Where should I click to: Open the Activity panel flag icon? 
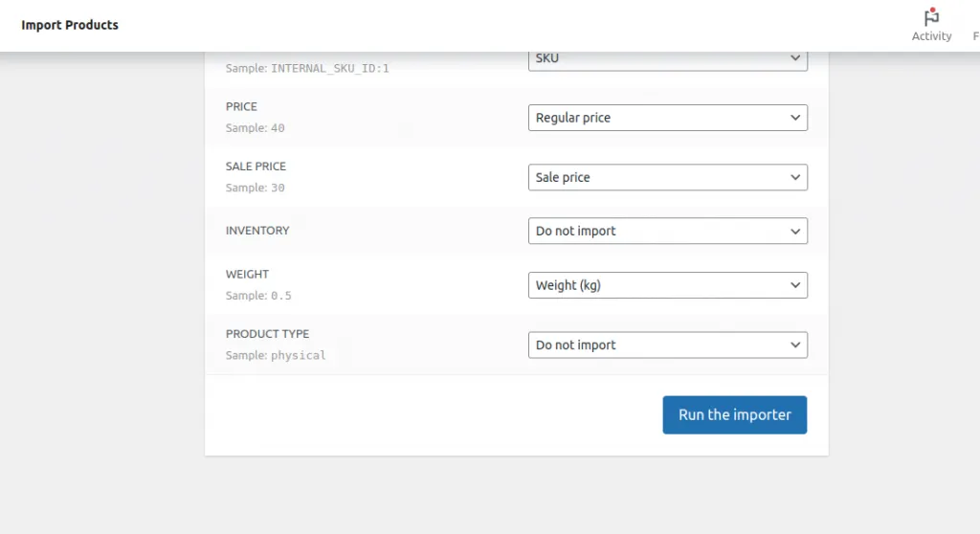[x=931, y=17]
